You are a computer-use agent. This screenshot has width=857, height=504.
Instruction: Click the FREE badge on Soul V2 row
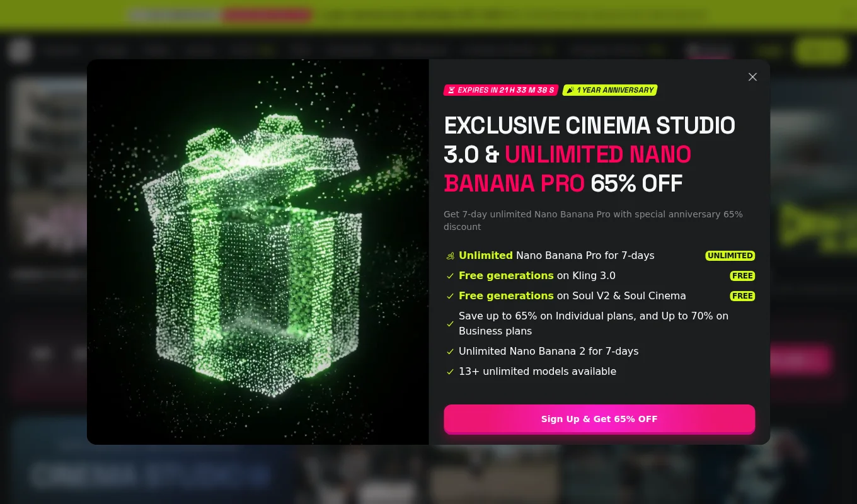(742, 296)
